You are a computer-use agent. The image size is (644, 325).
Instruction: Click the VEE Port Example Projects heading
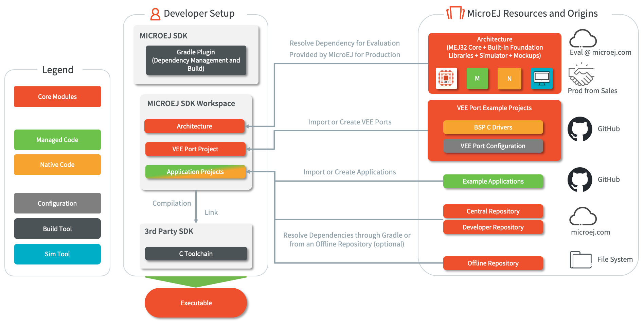[494, 108]
